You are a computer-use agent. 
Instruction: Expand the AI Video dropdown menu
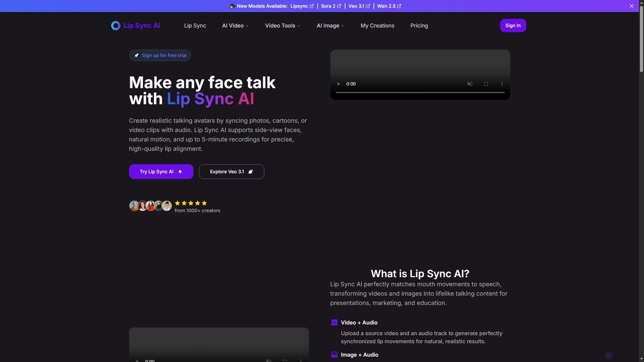235,26
